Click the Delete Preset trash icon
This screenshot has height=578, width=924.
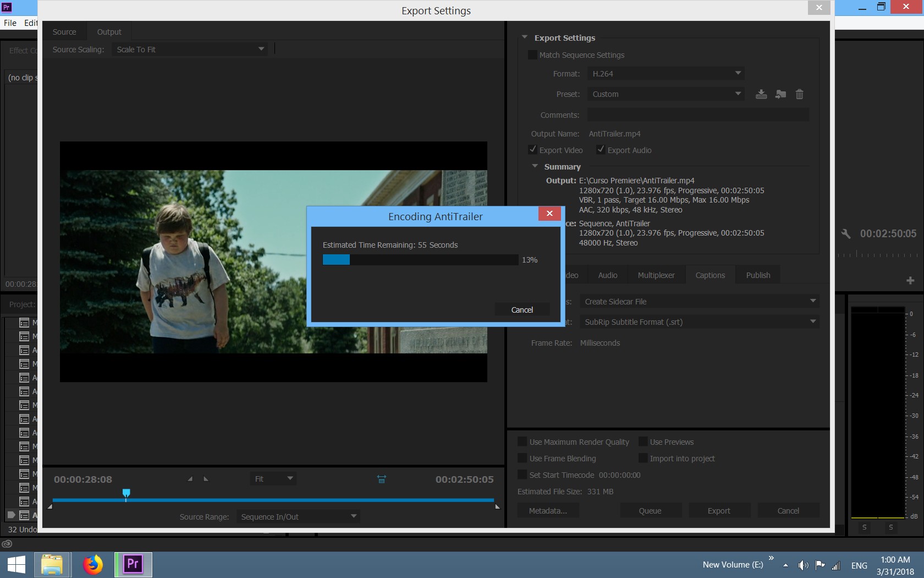(x=800, y=94)
